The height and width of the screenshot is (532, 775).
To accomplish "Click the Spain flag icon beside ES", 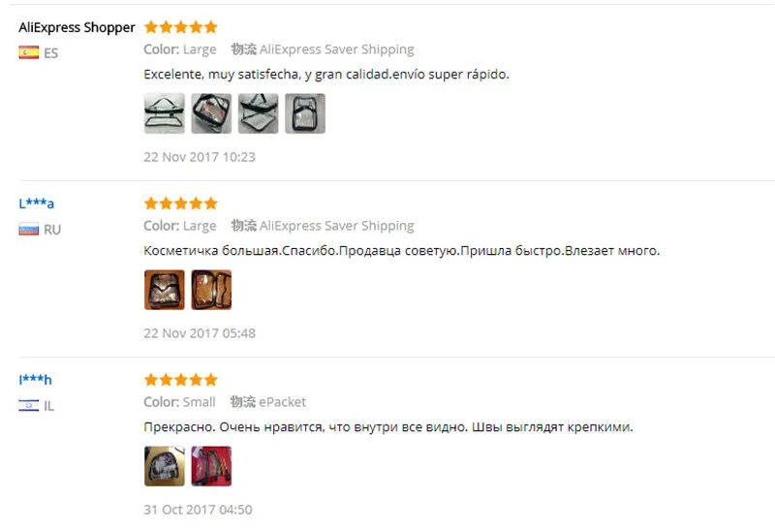I will coord(29,52).
